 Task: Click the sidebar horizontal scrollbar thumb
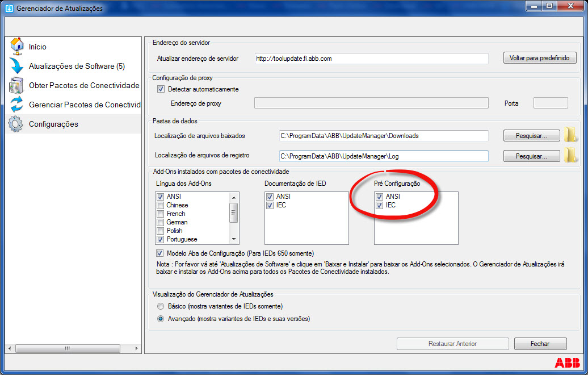(x=68, y=348)
